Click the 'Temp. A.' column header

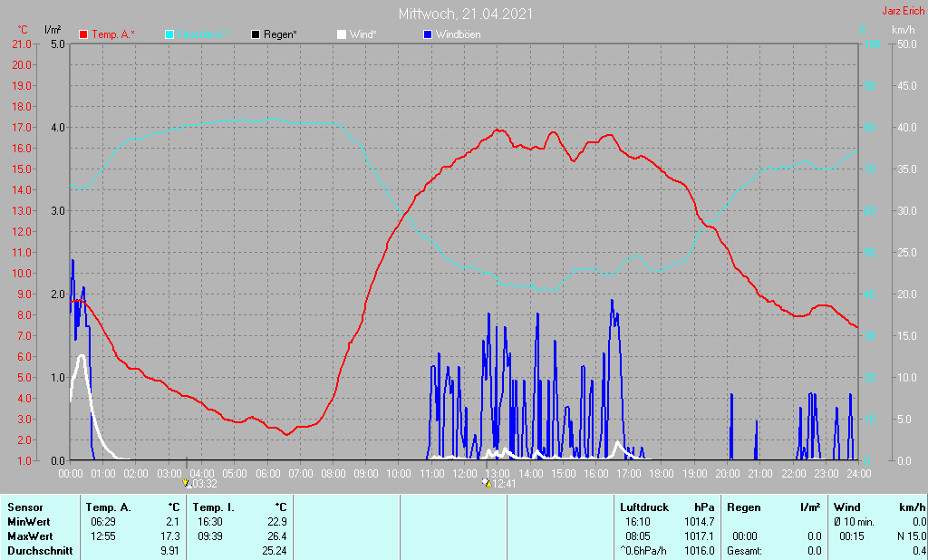[x=109, y=507]
